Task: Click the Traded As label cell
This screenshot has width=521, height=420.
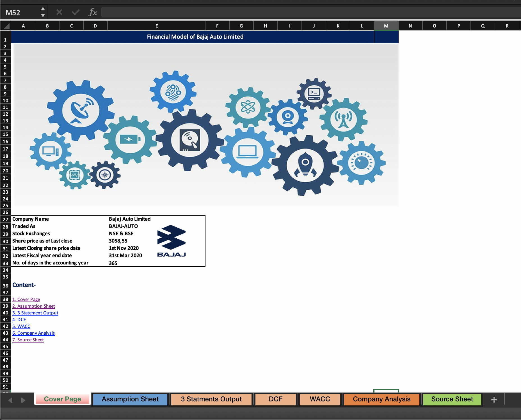Action: tap(24, 226)
